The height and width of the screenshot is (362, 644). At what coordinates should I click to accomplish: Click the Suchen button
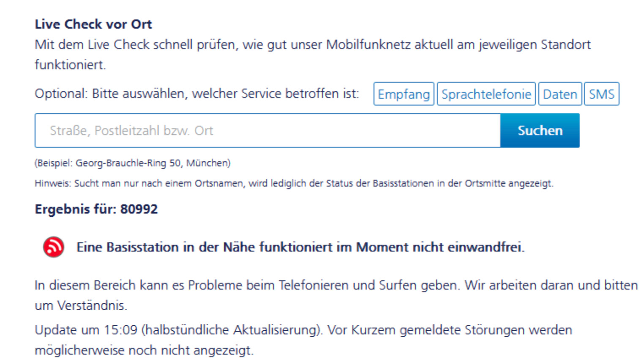540,131
